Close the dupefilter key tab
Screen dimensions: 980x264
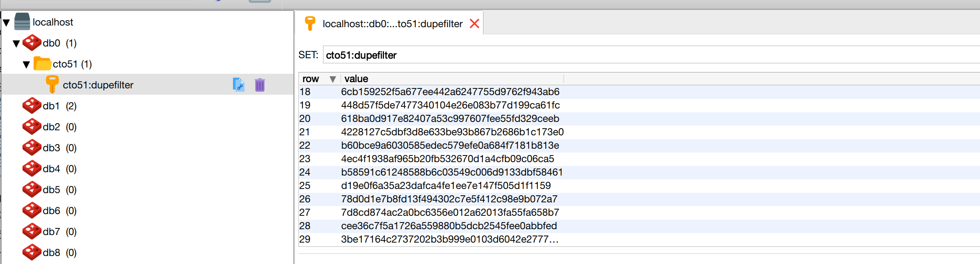pyautogui.click(x=474, y=23)
